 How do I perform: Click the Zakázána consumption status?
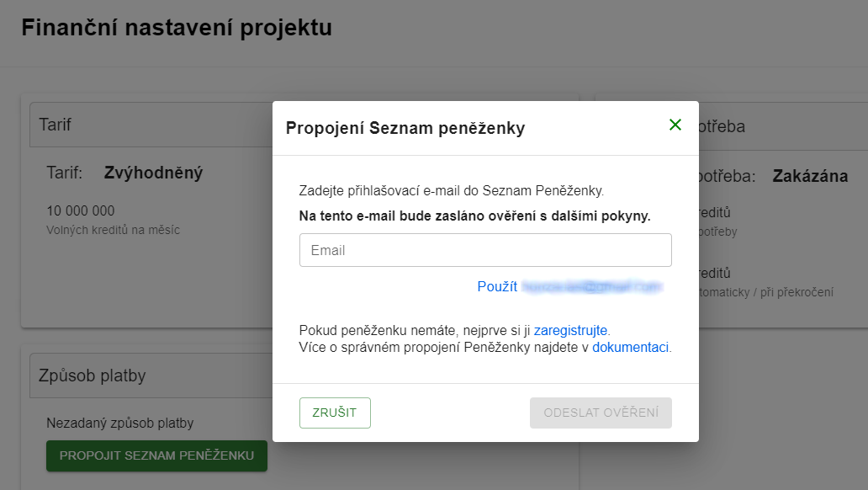click(809, 175)
